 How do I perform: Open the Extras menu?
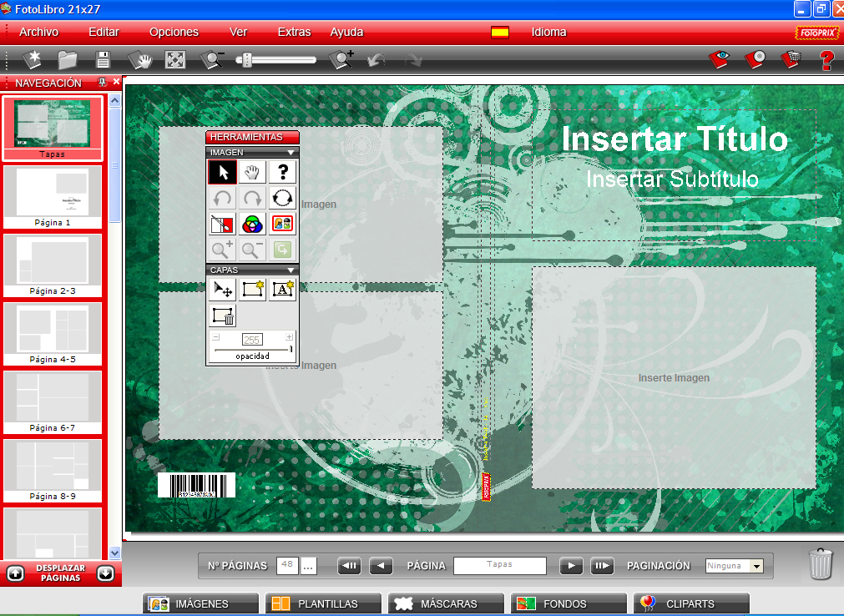294,32
